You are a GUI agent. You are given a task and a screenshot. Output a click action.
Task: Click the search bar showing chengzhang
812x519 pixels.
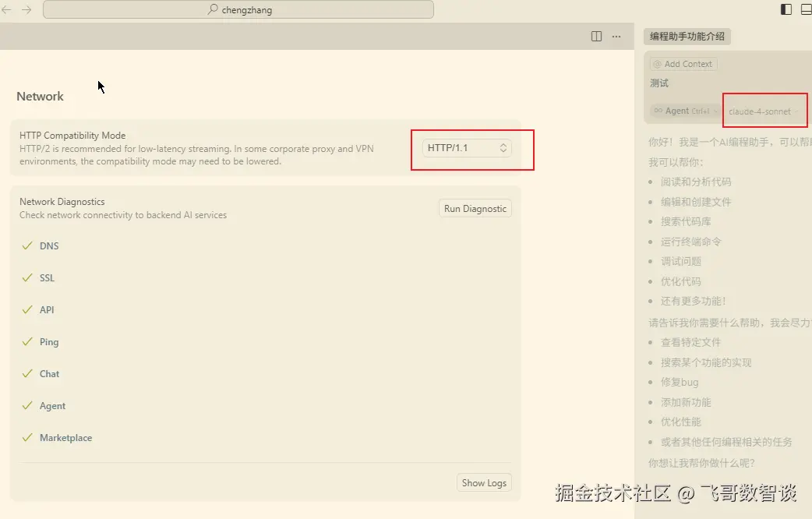238,9
